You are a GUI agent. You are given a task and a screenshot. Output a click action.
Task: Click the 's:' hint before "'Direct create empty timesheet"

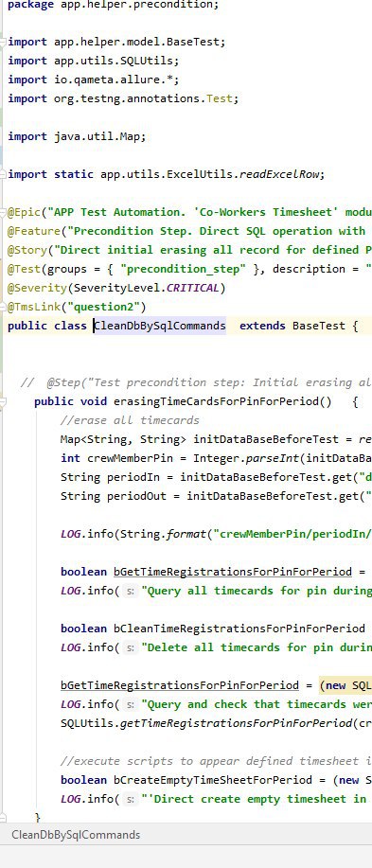130,799
